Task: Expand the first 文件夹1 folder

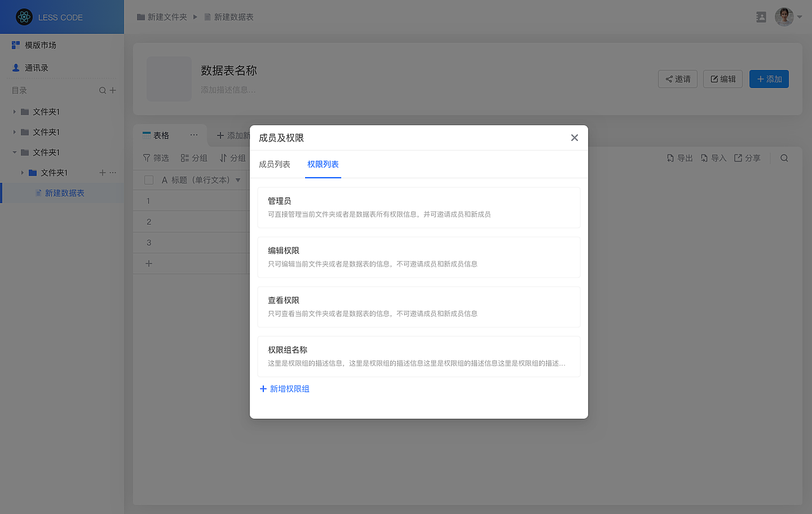Action: pyautogui.click(x=14, y=111)
